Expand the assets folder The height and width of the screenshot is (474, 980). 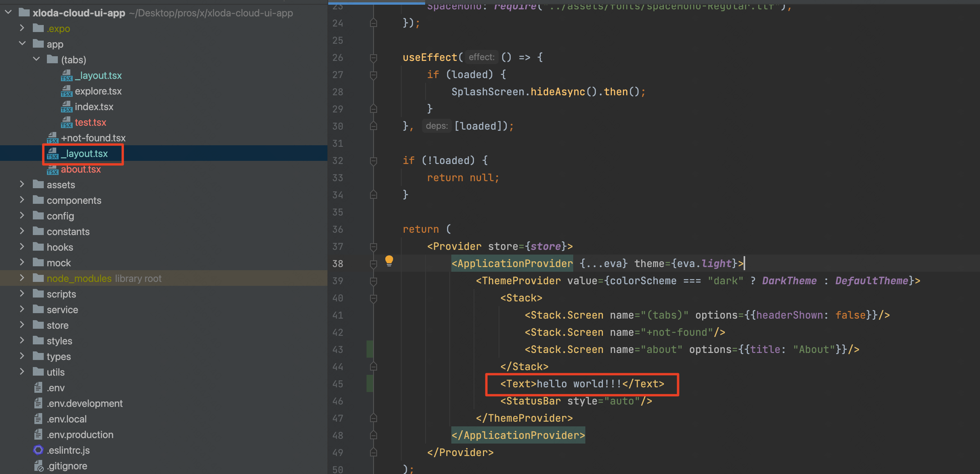[x=22, y=184]
